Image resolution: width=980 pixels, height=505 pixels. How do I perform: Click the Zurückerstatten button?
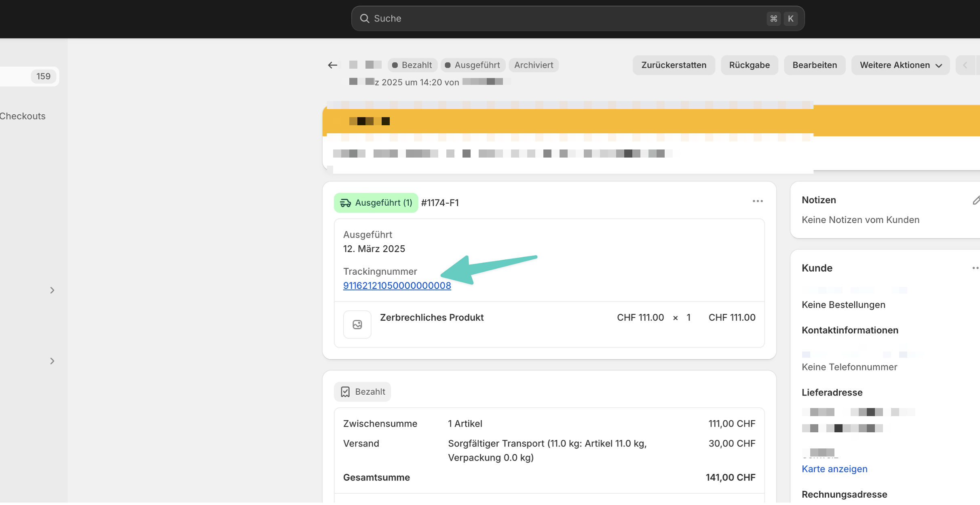[674, 65]
